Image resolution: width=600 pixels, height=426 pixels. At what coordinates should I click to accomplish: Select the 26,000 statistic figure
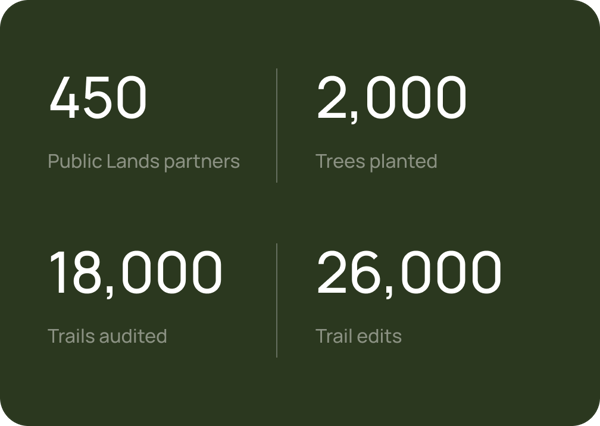click(x=409, y=274)
